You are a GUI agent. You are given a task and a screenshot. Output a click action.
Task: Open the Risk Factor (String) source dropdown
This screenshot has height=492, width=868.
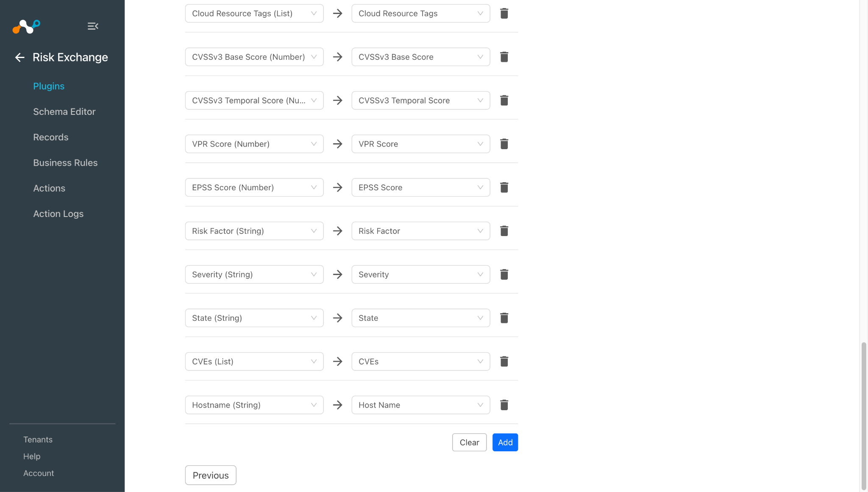coord(254,231)
